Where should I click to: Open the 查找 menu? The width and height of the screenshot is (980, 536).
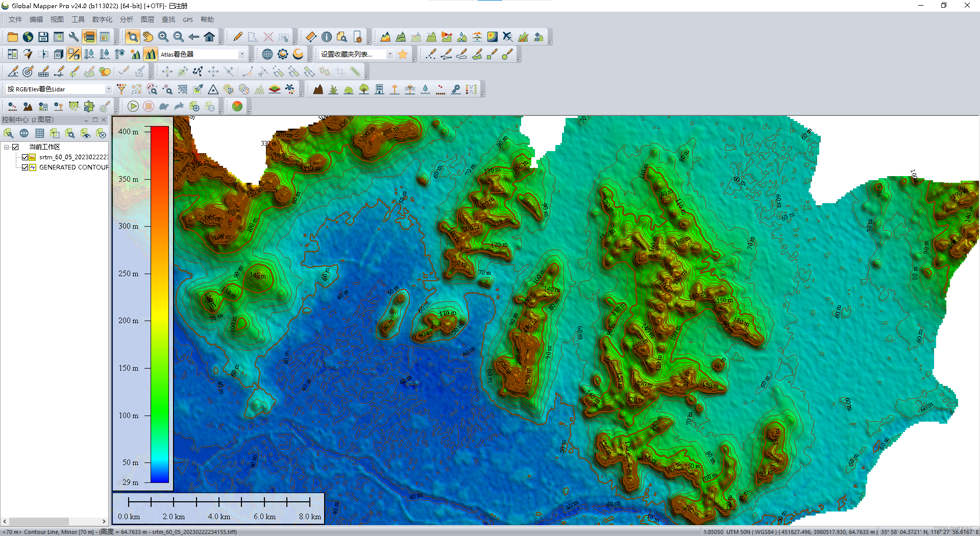[x=168, y=19]
